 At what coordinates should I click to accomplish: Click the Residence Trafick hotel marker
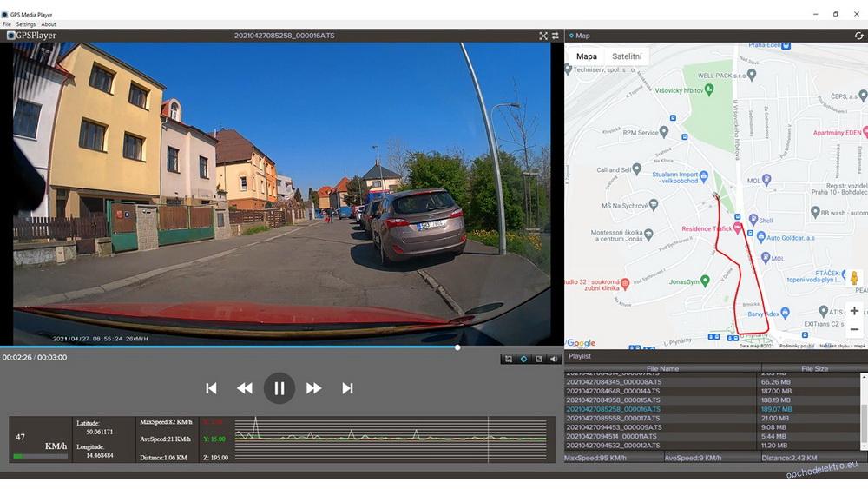[x=737, y=228]
